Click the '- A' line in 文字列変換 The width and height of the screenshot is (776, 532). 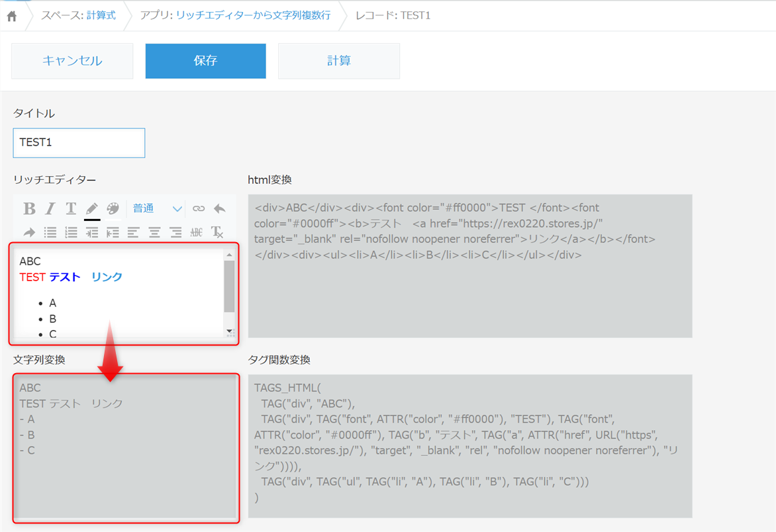tap(27, 420)
